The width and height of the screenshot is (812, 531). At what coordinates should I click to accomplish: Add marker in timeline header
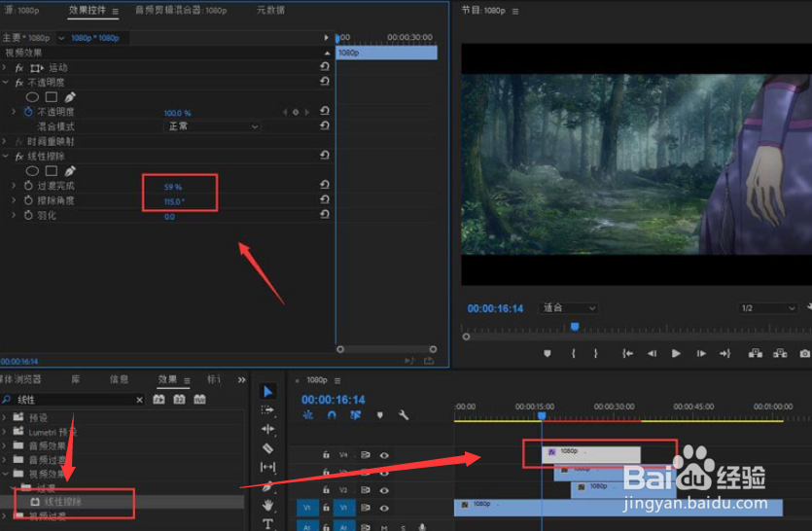coord(380,415)
